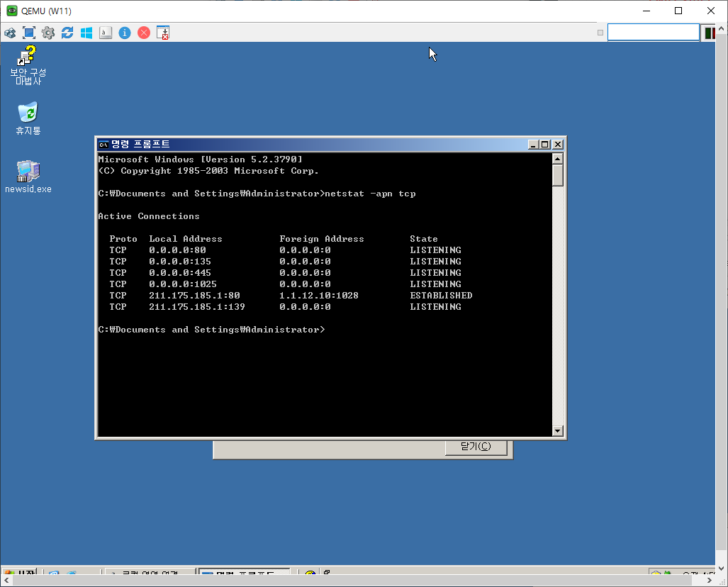The image size is (728, 587).
Task: Maximize the QEMU (W11) window
Action: pyautogui.click(x=678, y=11)
